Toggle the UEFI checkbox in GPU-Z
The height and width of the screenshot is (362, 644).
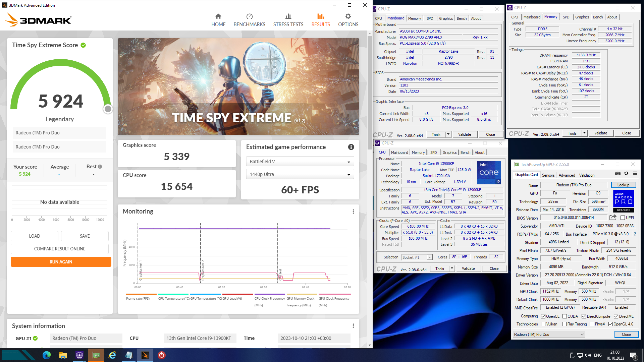tap(623, 218)
